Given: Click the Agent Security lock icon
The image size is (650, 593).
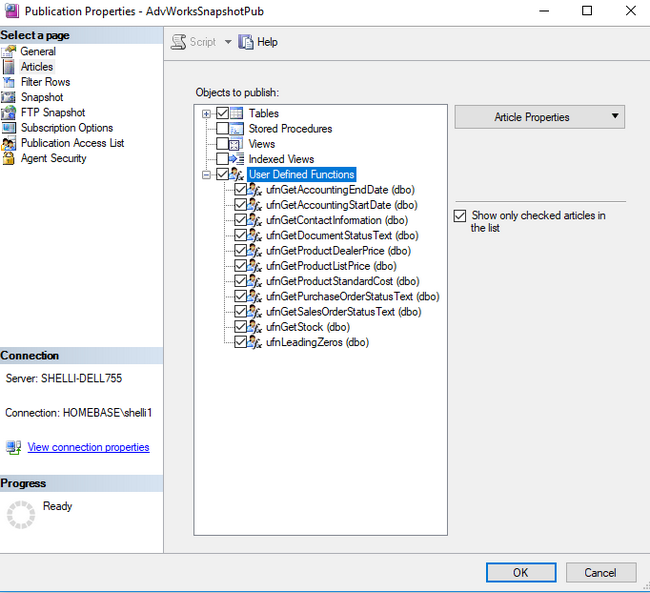Looking at the screenshot, I should click(x=8, y=158).
